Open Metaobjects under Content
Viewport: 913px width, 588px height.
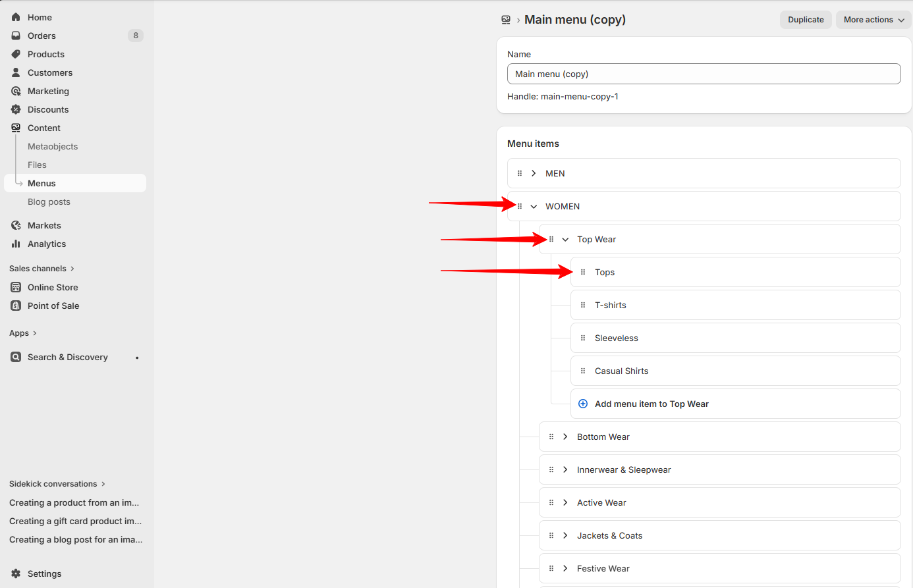coord(53,146)
